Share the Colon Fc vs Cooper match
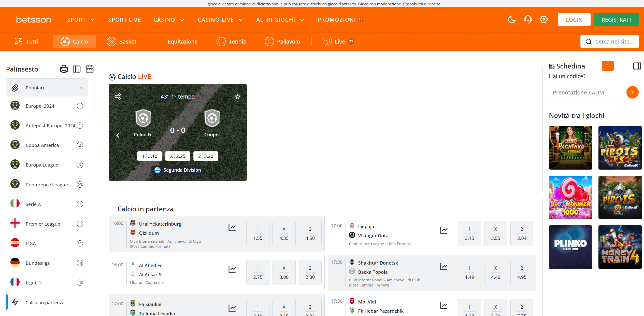This screenshot has height=316, width=644. coord(118,97)
